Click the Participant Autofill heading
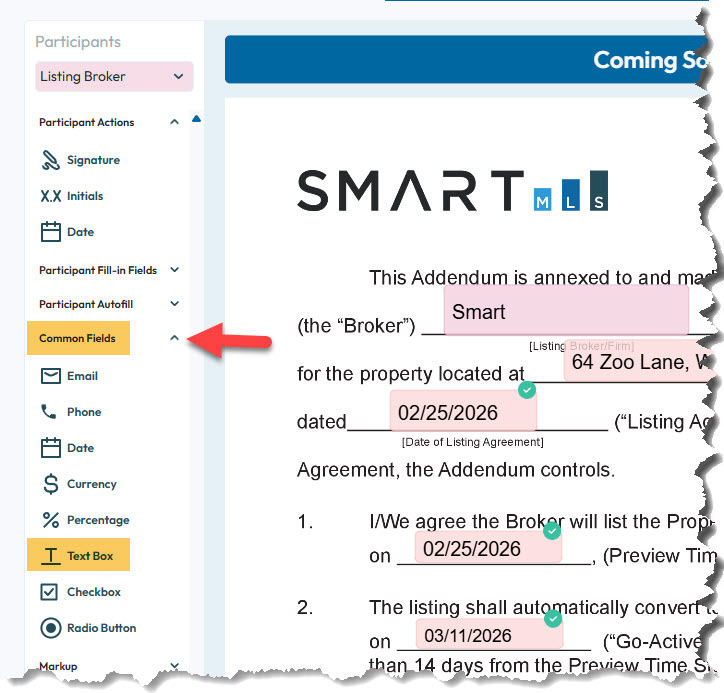 pos(86,304)
